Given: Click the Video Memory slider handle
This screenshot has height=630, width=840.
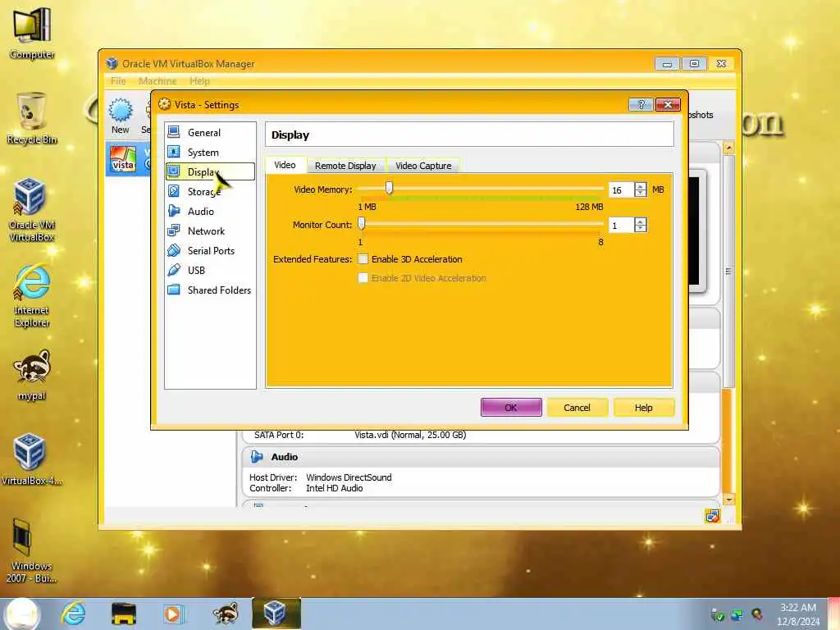Looking at the screenshot, I should (390, 188).
